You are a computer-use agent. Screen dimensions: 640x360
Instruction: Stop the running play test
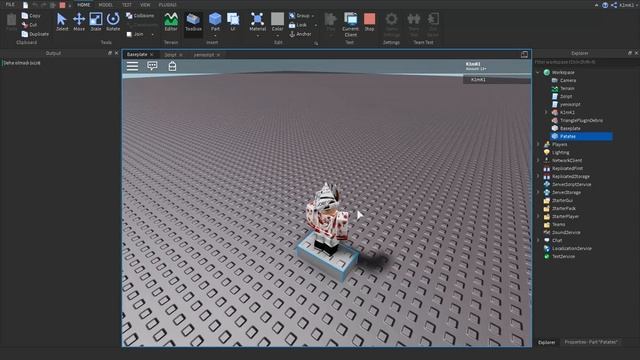coord(369,22)
